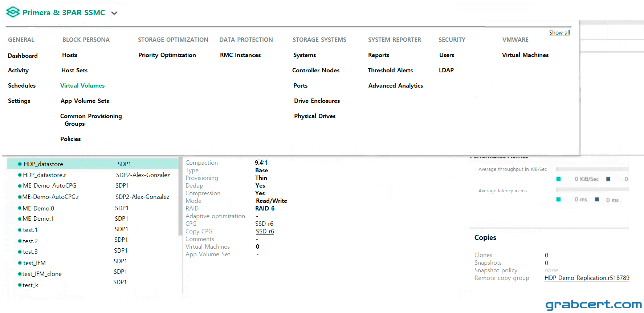This screenshot has height=313, width=644.
Task: Open Priority Optimization page
Action: [167, 55]
